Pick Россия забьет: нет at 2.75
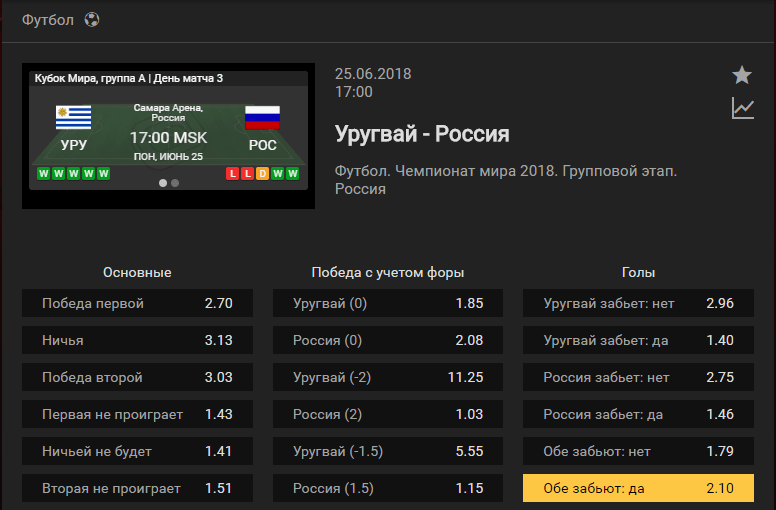Viewport: 776px width, 510px height. (638, 377)
